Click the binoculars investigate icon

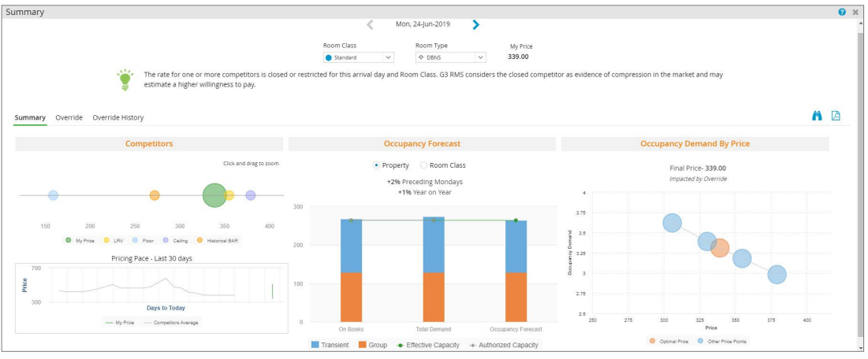tap(817, 116)
